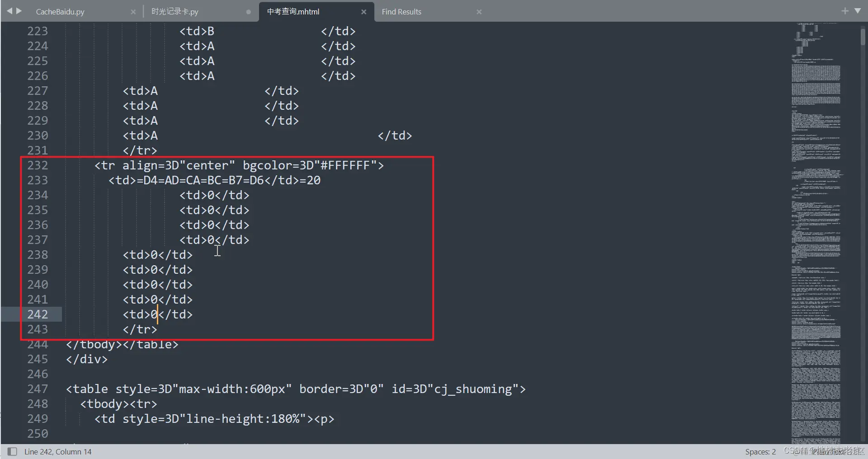Click the <tbody><tr> text on line 248
The height and width of the screenshot is (459, 868).
(118, 404)
